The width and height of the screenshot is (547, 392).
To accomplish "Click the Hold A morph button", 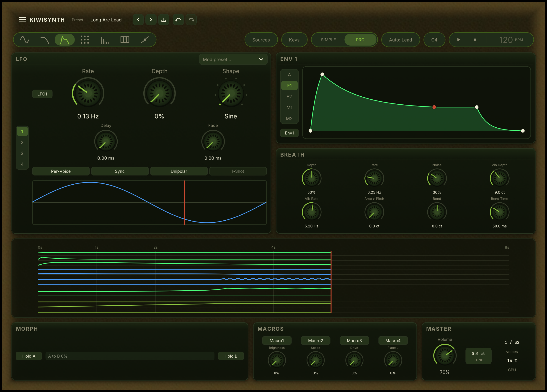I will point(29,356).
